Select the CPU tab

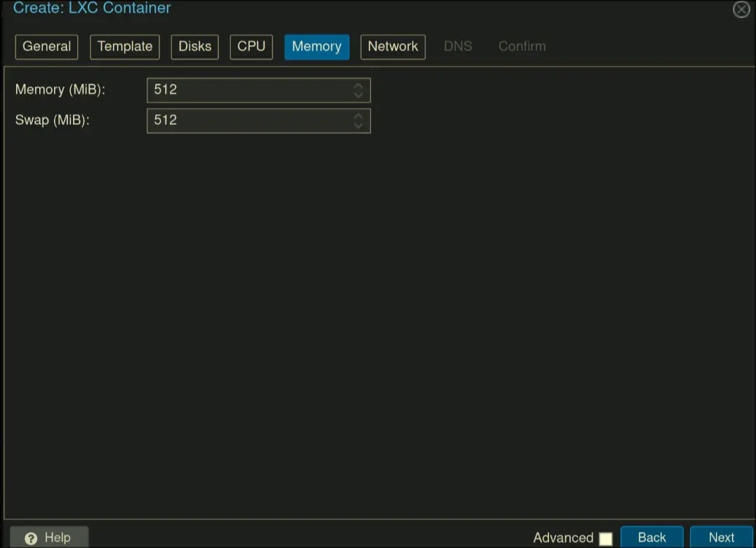click(x=251, y=46)
